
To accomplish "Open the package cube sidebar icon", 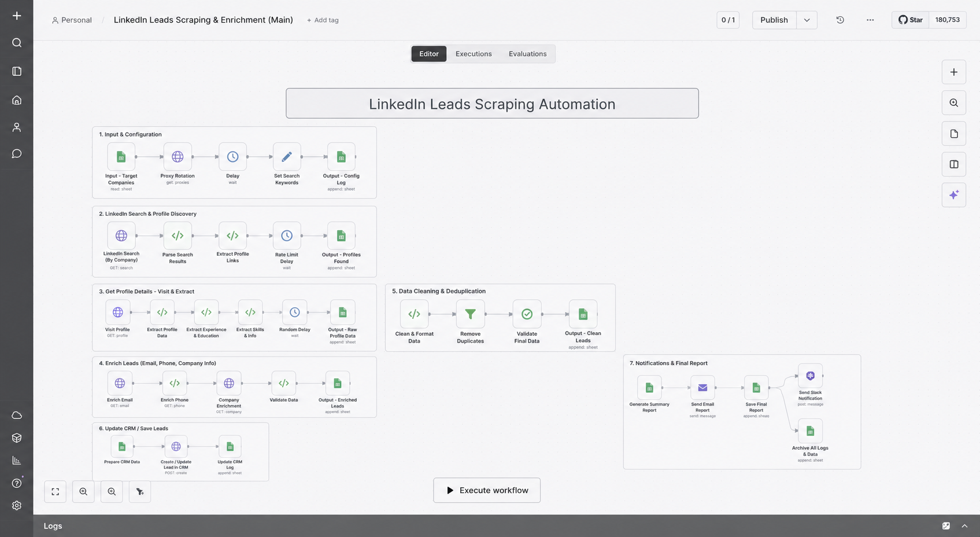I will pyautogui.click(x=17, y=438).
